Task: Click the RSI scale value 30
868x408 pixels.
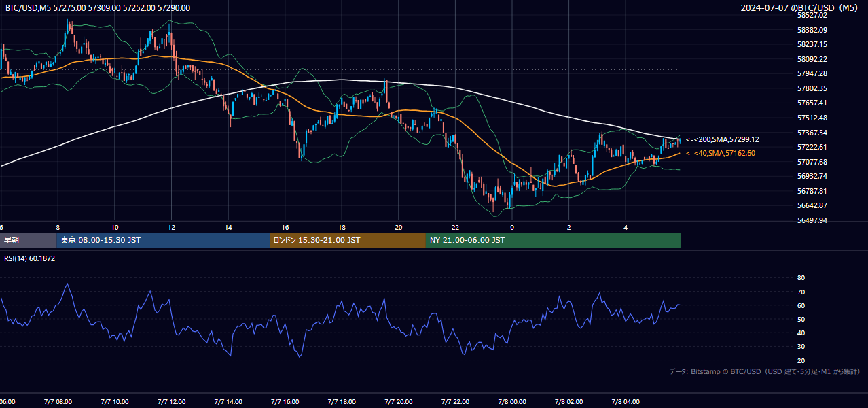Action: click(x=801, y=347)
